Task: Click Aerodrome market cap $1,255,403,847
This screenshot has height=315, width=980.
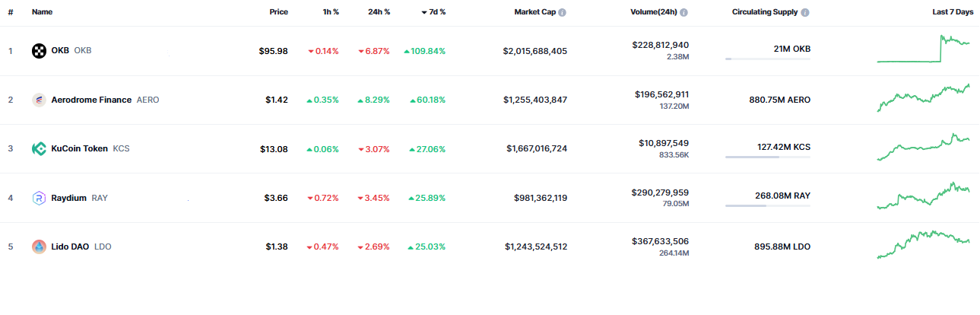Action: 534,100
